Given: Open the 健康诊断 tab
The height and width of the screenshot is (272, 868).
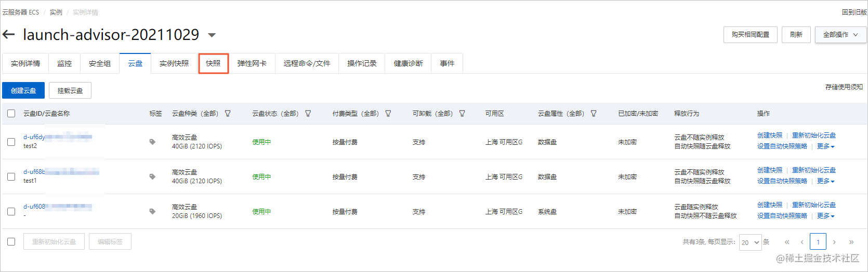Looking at the screenshot, I should 408,63.
